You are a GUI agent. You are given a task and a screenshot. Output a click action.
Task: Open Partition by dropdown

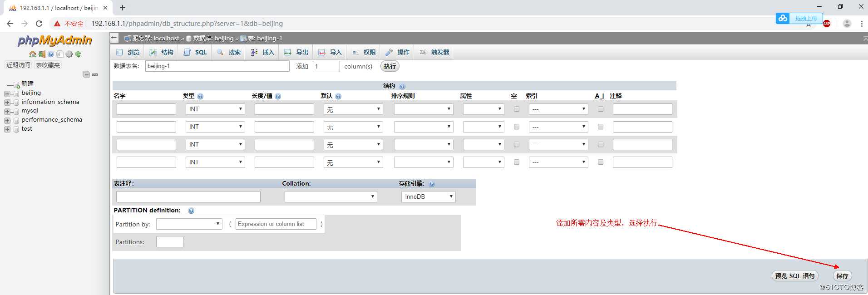point(189,224)
